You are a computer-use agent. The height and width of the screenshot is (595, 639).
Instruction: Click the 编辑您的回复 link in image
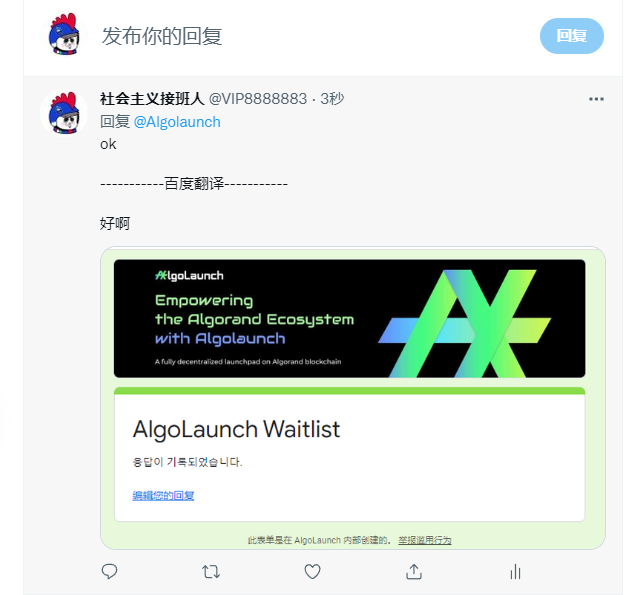pos(163,496)
